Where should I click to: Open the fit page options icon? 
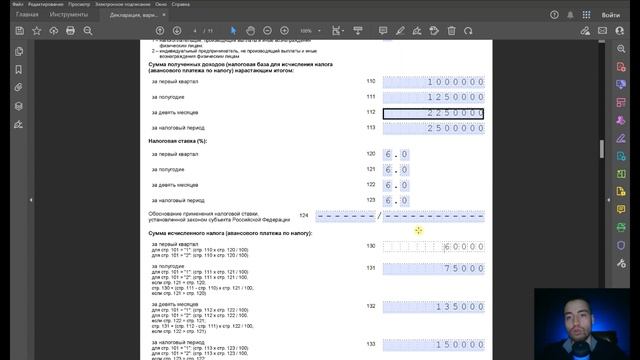click(337, 31)
